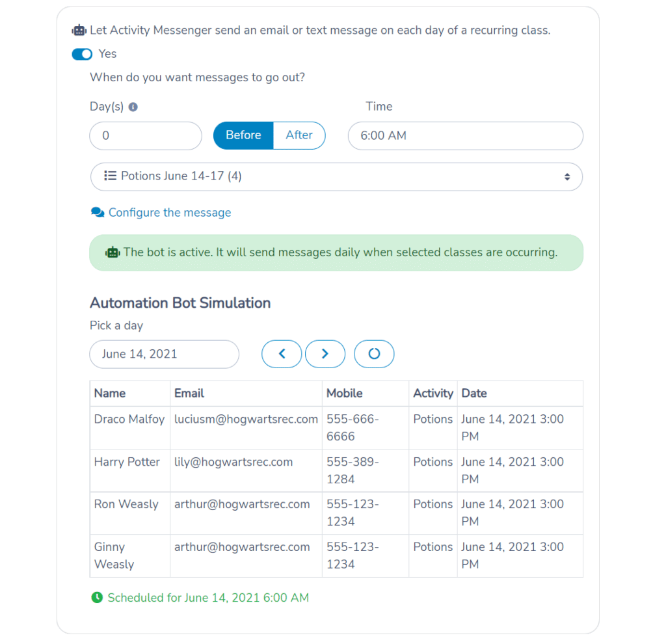Click the Day(s) number input field

point(146,136)
